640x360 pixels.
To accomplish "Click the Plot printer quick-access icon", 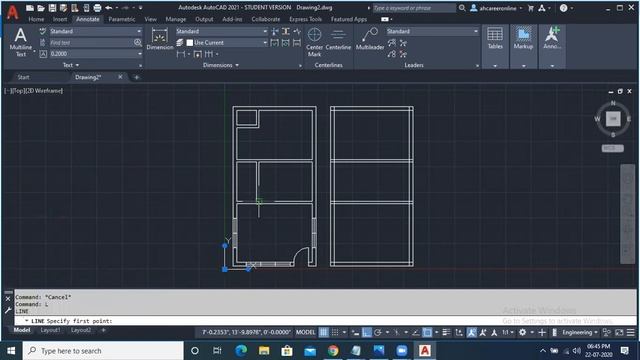I will pyautogui.click(x=97, y=8).
